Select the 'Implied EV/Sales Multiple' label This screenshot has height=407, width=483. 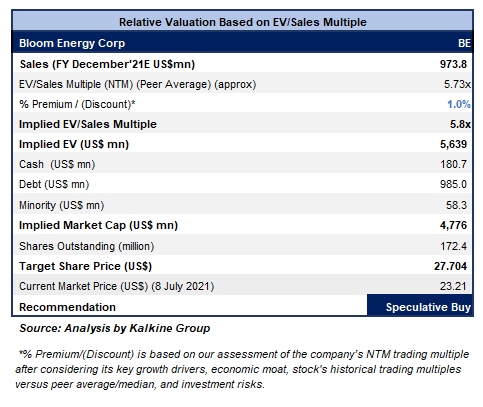88,124
